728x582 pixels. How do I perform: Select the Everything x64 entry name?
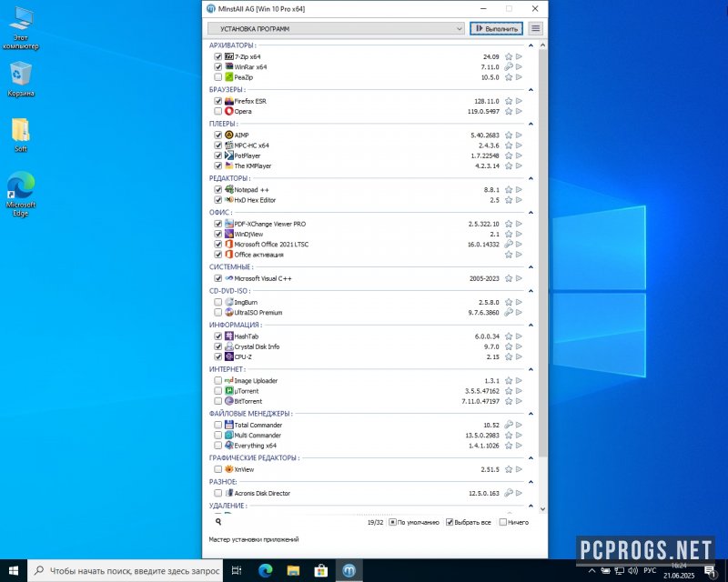coord(255,446)
